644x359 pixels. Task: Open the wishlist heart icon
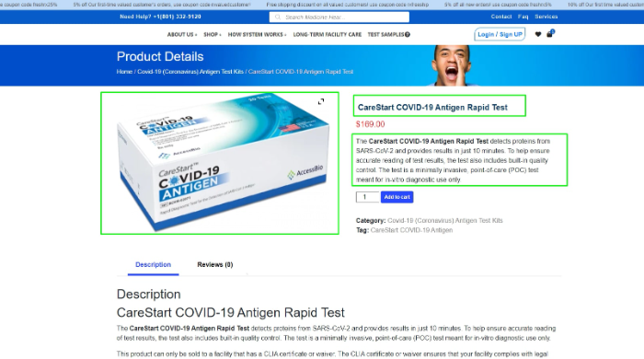pyautogui.click(x=538, y=34)
